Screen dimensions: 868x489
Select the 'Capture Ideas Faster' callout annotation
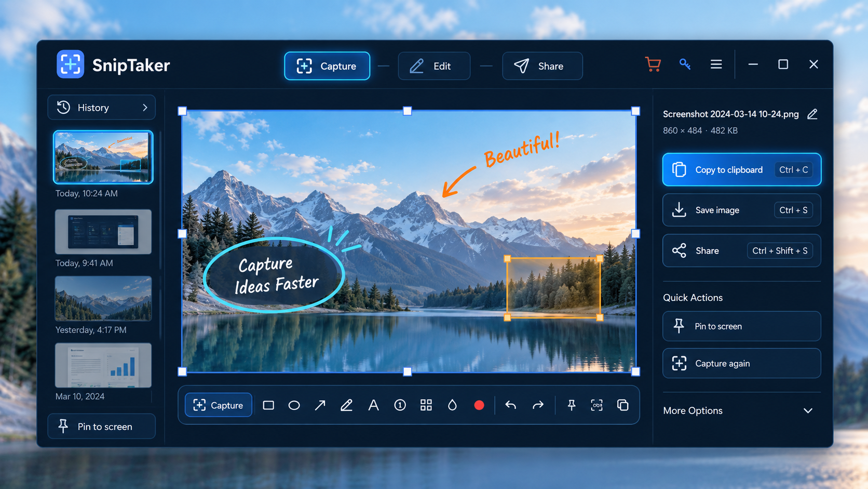(274, 275)
